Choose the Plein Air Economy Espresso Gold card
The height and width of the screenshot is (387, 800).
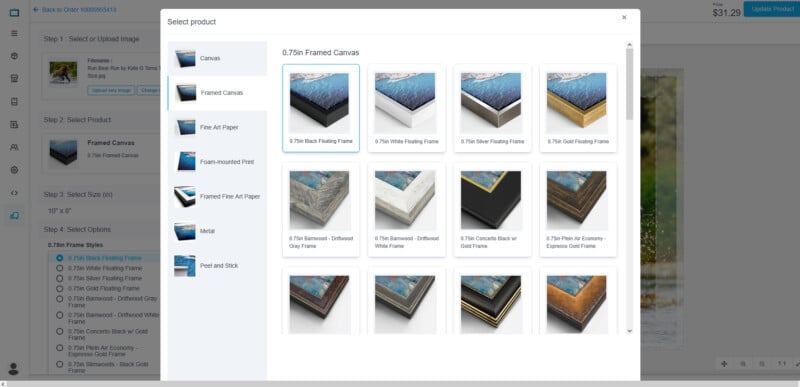coord(578,210)
